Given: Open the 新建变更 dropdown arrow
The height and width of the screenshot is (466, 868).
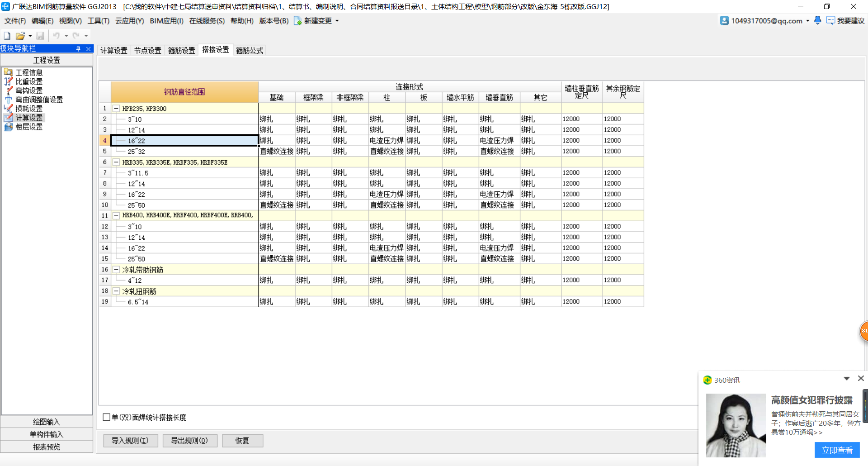Looking at the screenshot, I should pos(337,21).
